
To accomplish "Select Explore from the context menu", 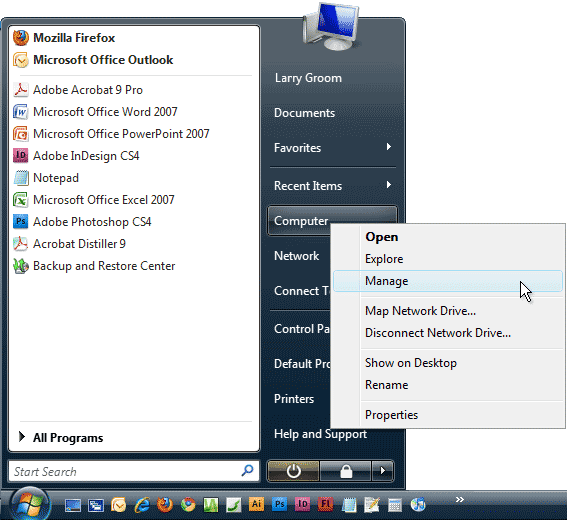I will click(448, 259).
